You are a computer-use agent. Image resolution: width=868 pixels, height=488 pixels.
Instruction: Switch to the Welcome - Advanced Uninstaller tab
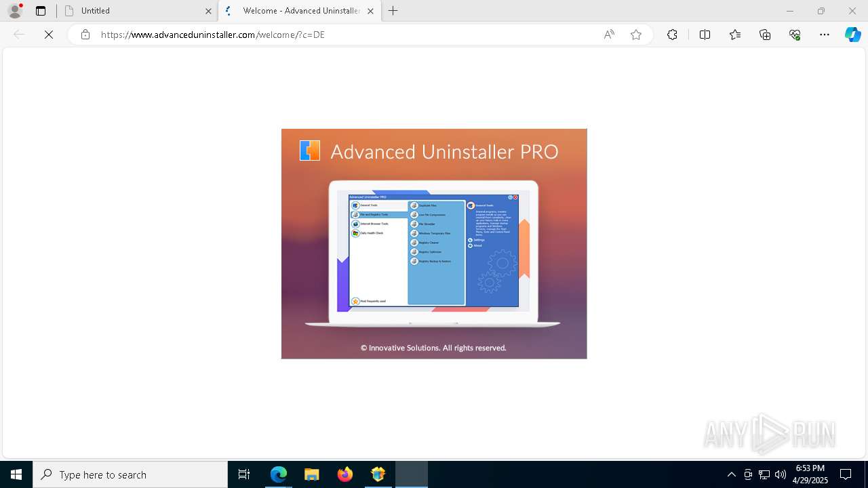300,11
